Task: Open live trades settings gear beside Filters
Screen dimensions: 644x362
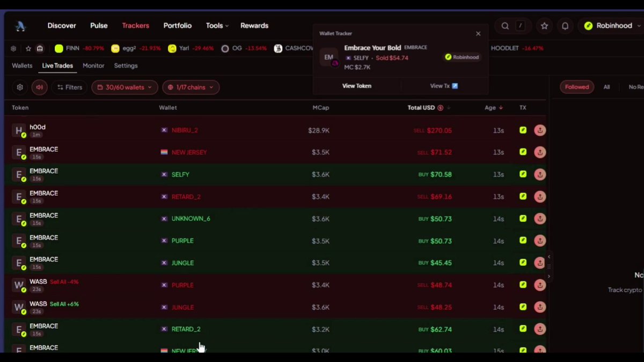Action: point(20,87)
